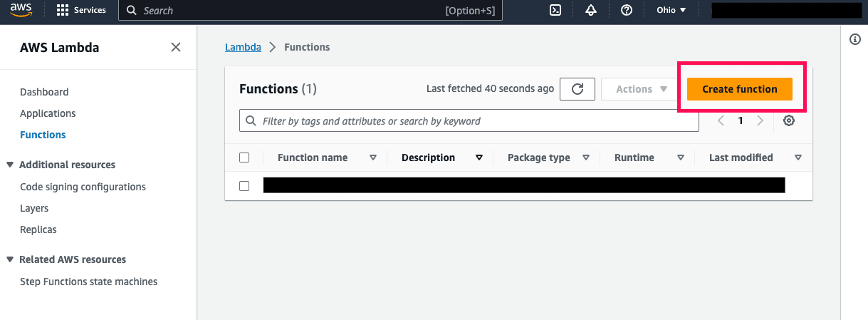Open the CloudShell terminal icon
Image resolution: width=868 pixels, height=320 pixels.
(x=556, y=10)
